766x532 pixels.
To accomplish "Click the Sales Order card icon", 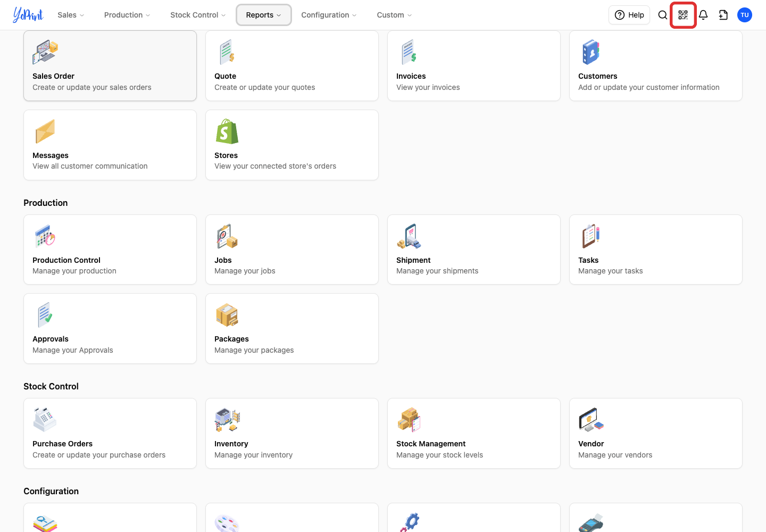I will pos(45,52).
